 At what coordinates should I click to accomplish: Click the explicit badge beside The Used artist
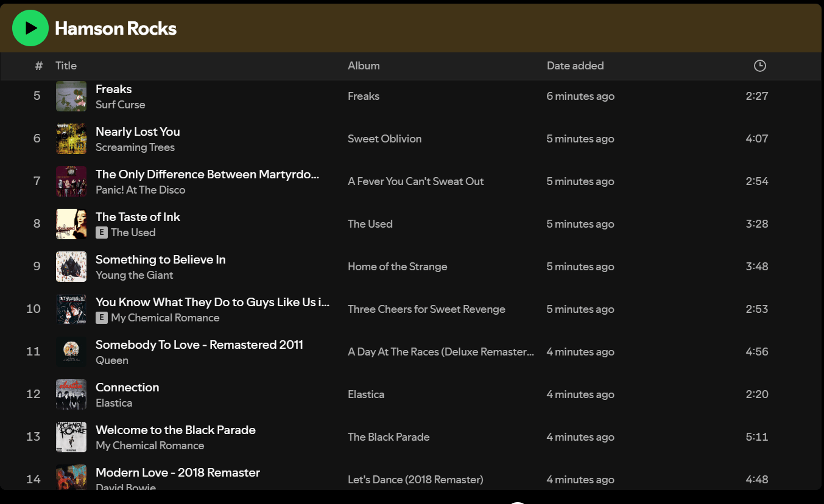[x=102, y=233]
